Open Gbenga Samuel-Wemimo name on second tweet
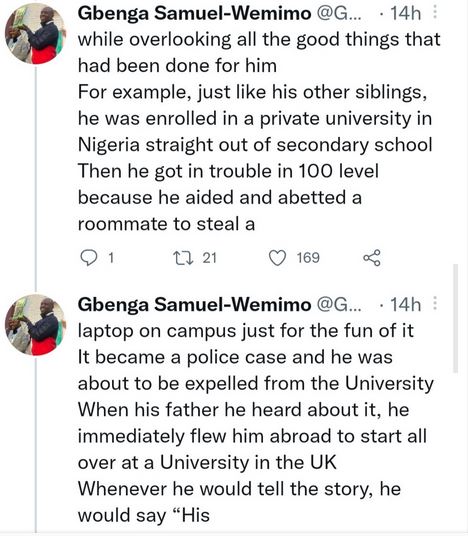The width and height of the screenshot is (468, 536). coord(195,304)
